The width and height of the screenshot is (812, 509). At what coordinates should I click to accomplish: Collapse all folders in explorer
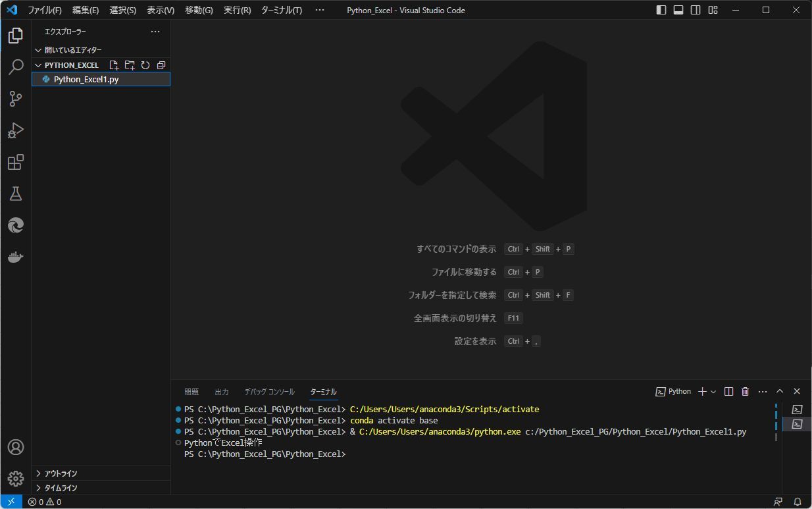point(161,65)
